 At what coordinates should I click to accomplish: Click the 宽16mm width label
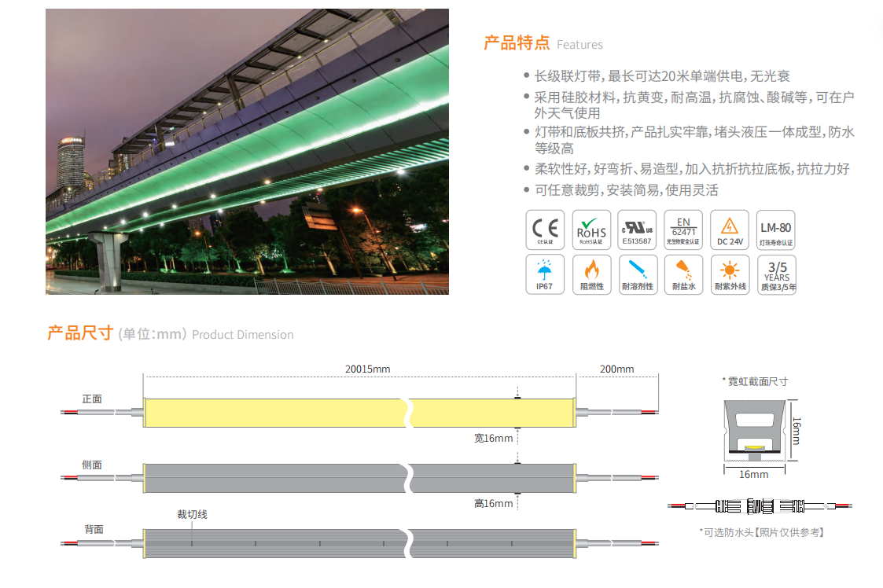point(493,438)
